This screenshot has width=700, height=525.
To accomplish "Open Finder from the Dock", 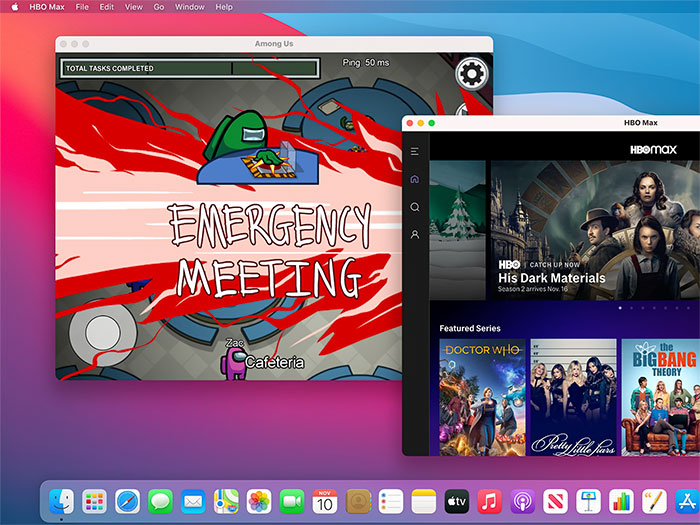I will pyautogui.click(x=61, y=502).
